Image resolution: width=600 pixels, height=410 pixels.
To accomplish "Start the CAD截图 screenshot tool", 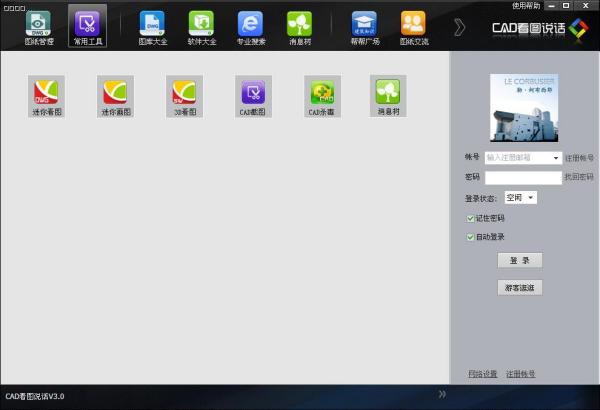I will point(252,97).
